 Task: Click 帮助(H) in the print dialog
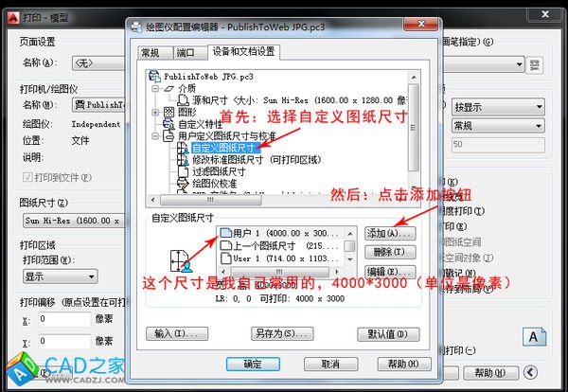[490, 372]
